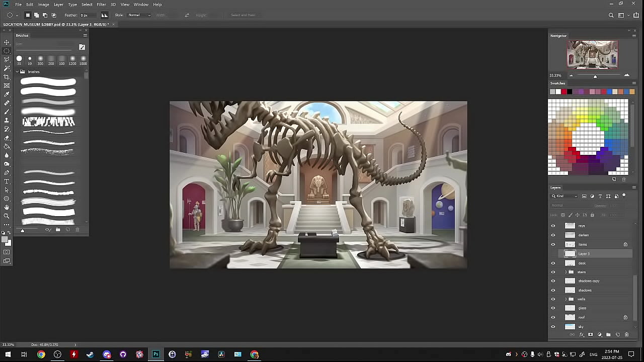Viewport: 644px width, 362px height.
Task: Open the Layers panel menu
Action: point(634,188)
